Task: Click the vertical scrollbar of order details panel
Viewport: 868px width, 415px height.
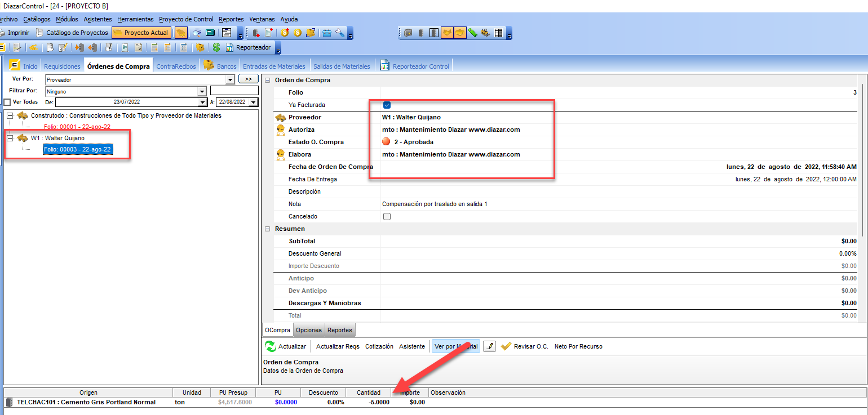Action: (862, 158)
